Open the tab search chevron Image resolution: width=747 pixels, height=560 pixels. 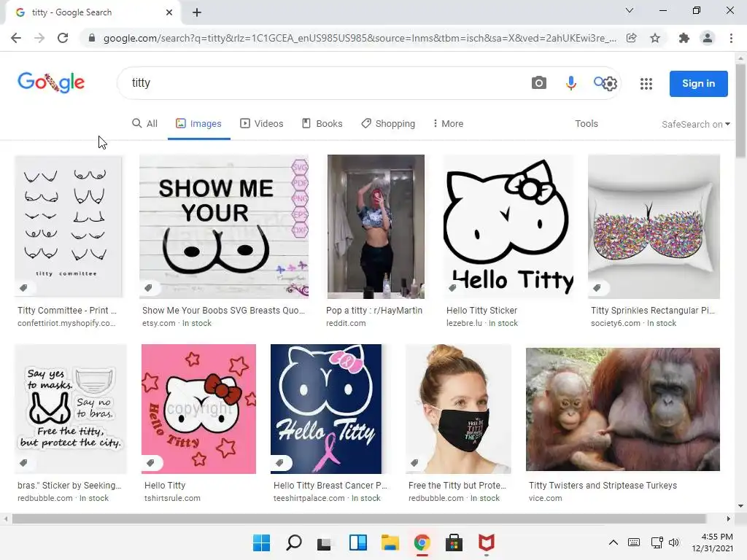[630, 10]
